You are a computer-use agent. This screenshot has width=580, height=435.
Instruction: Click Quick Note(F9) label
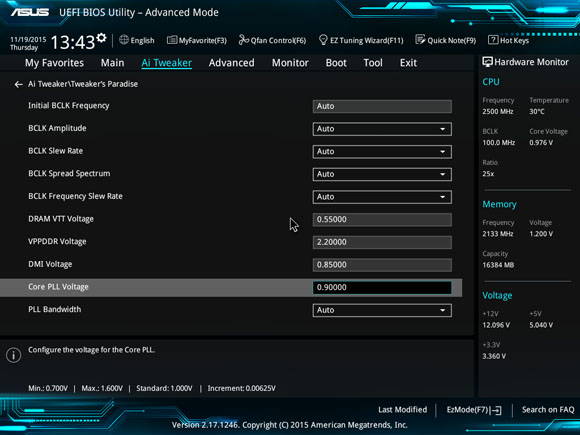(x=452, y=40)
